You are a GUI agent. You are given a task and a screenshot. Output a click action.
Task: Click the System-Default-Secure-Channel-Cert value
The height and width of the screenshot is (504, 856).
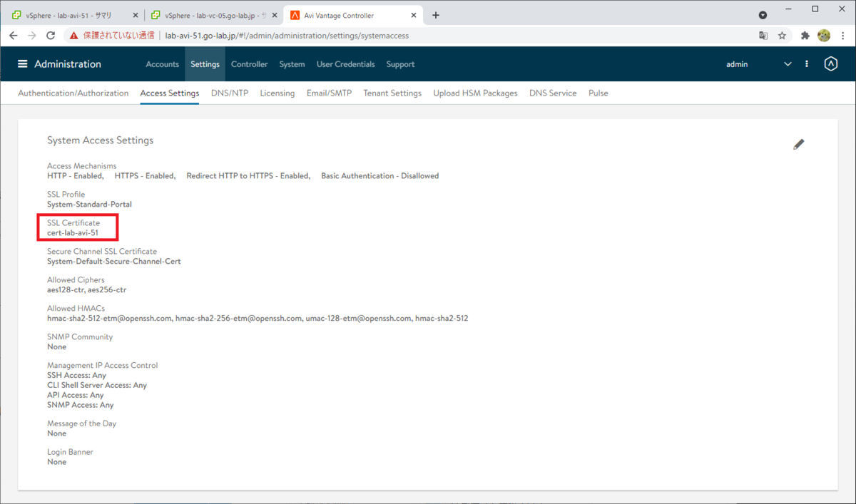114,262
